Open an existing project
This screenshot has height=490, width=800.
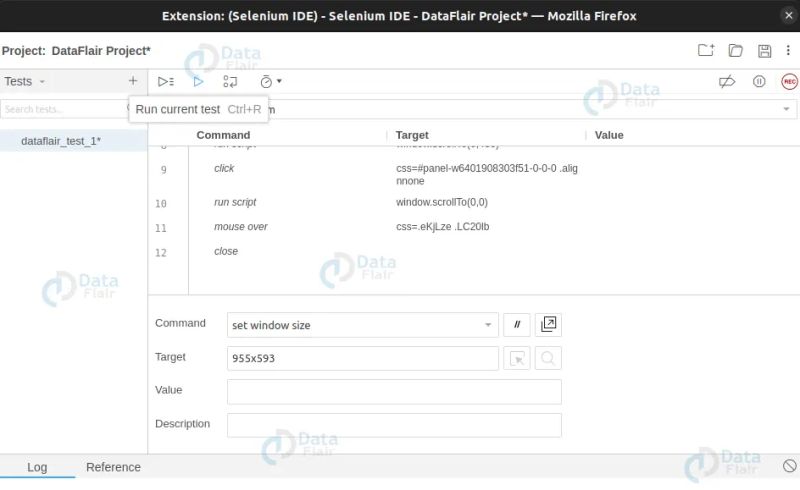735,50
